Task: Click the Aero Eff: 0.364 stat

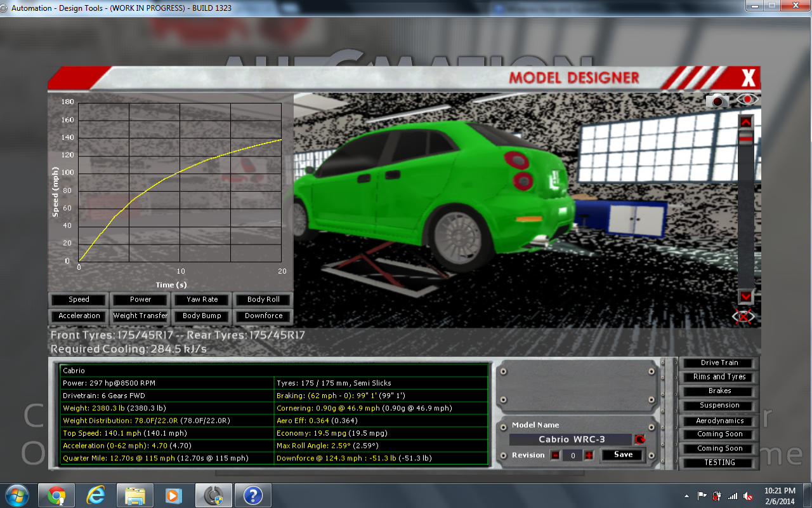Action: click(x=381, y=420)
